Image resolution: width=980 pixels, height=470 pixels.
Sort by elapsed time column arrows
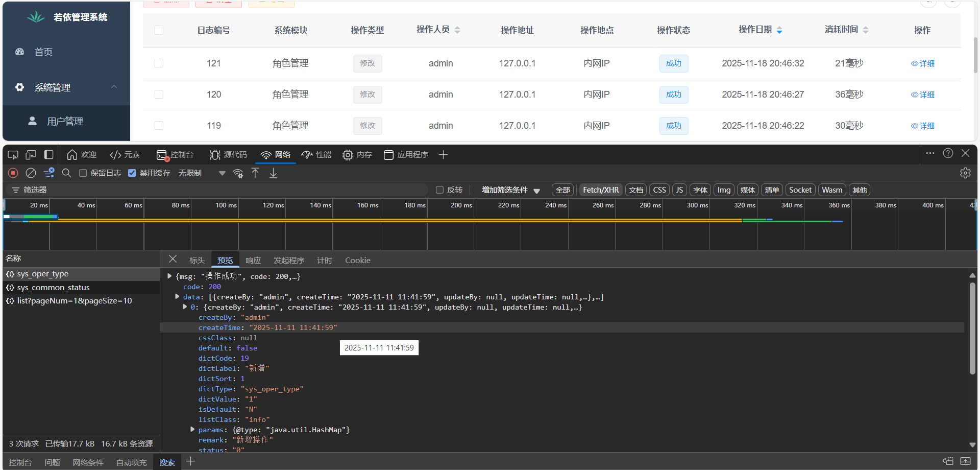tap(866, 30)
